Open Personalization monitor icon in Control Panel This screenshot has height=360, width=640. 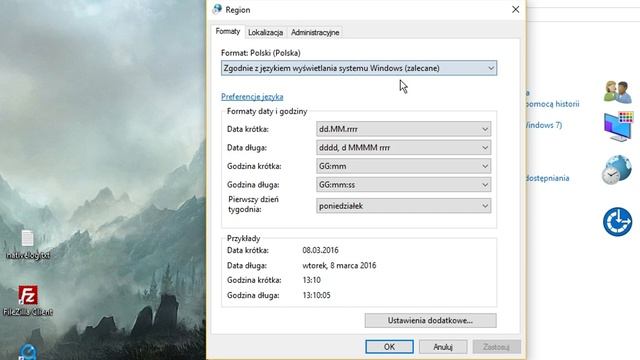pos(618,127)
